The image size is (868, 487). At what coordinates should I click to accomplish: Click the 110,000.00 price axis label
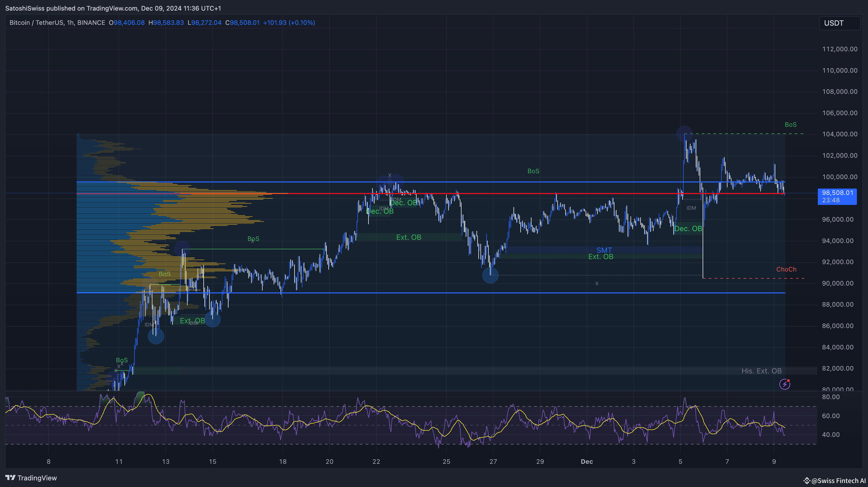[x=840, y=71]
